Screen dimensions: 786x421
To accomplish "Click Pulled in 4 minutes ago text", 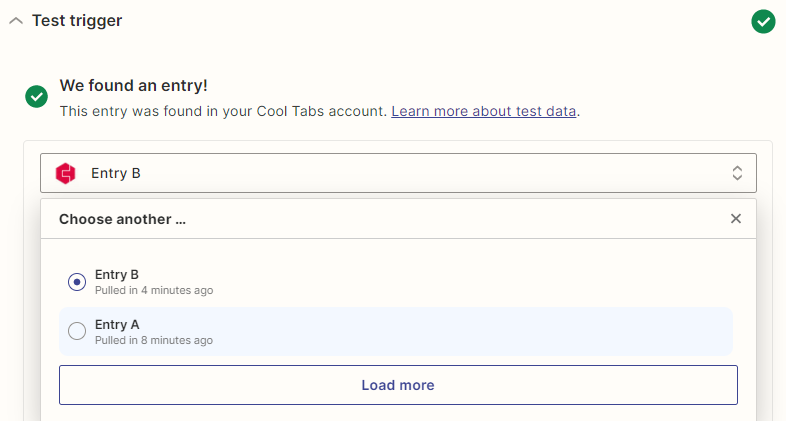I will click(x=154, y=290).
